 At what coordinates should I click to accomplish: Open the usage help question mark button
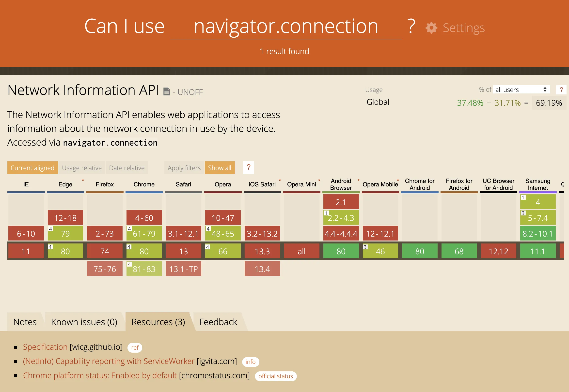tap(561, 90)
